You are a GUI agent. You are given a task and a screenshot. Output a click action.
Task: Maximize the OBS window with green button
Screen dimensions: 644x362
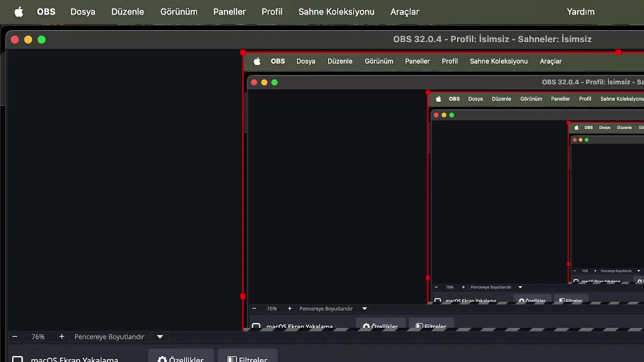(x=42, y=40)
